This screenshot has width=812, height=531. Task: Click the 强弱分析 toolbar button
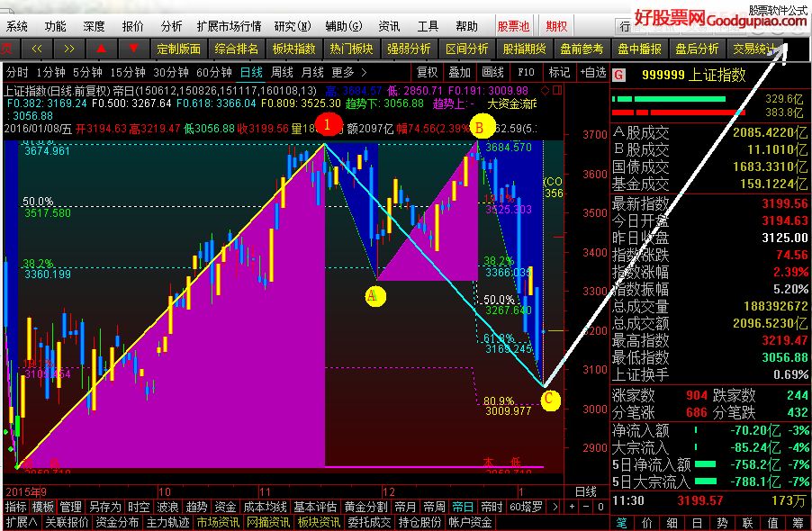[x=409, y=49]
